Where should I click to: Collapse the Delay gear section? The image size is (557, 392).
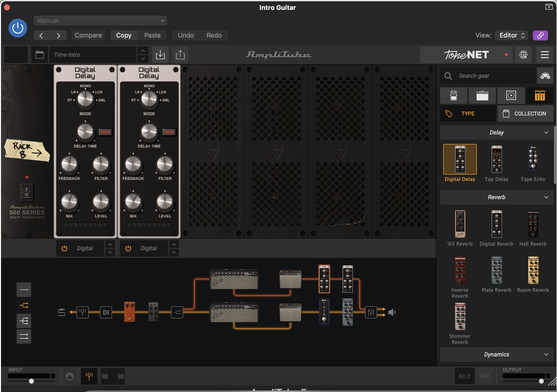point(497,133)
